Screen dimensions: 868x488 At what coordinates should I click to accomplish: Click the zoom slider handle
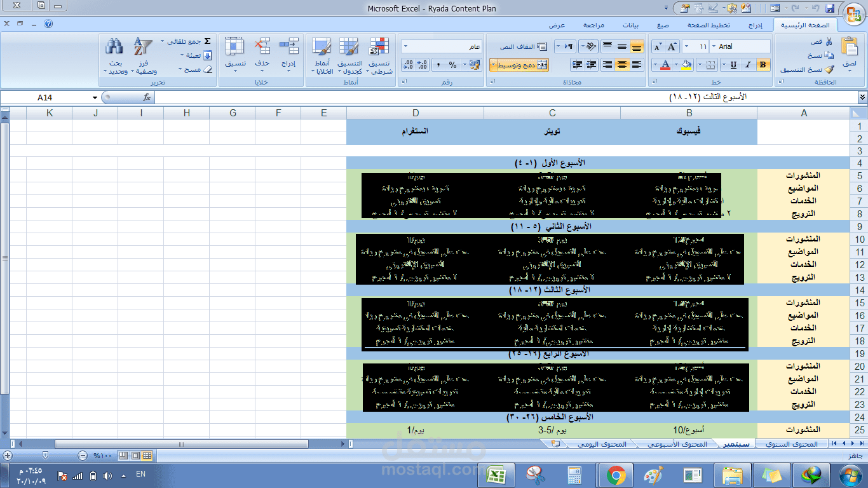tap(45, 456)
